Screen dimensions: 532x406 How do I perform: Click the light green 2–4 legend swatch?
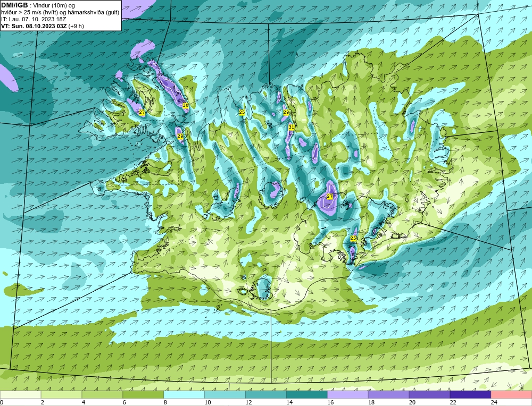61,395
